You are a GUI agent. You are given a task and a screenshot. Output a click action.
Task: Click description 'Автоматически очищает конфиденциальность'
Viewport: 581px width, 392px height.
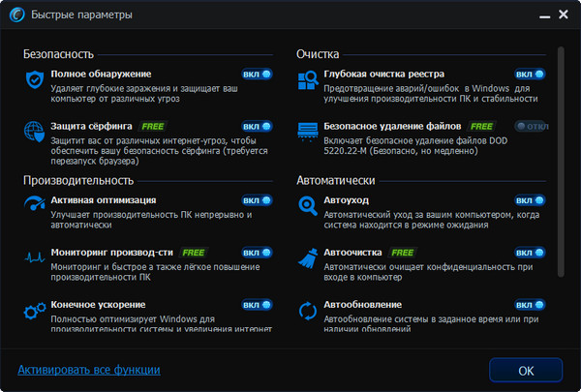(428, 272)
